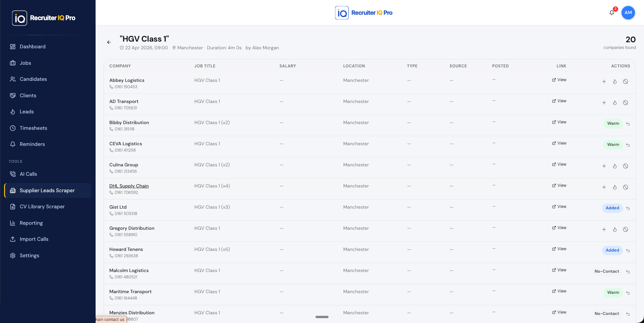View the Abbey Logistics job listing link
Image resolution: width=644 pixels, height=323 pixels.
point(559,80)
